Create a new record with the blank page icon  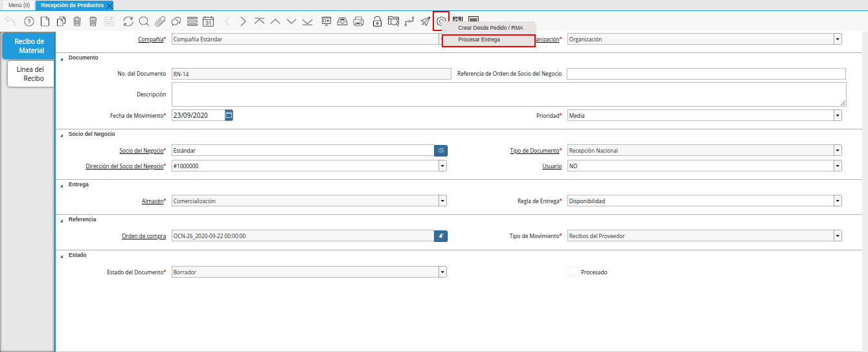[x=45, y=21]
